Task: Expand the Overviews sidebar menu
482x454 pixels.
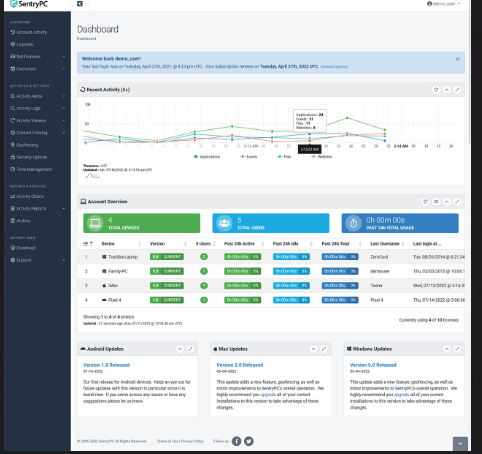Action: pos(37,69)
